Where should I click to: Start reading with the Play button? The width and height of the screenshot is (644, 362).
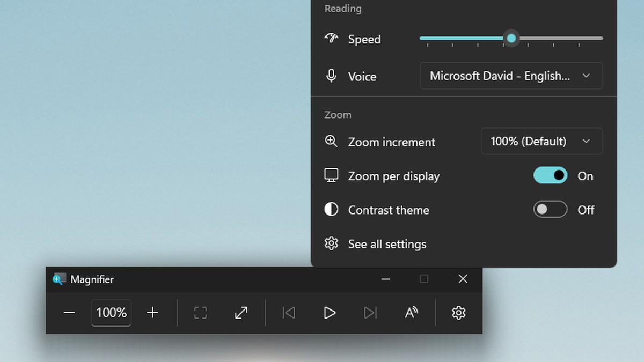(x=330, y=313)
